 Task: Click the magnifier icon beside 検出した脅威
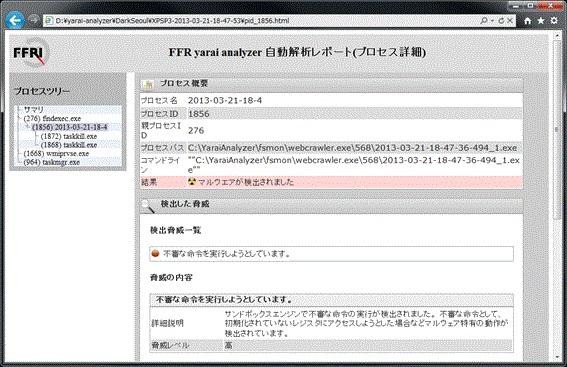click(x=148, y=206)
